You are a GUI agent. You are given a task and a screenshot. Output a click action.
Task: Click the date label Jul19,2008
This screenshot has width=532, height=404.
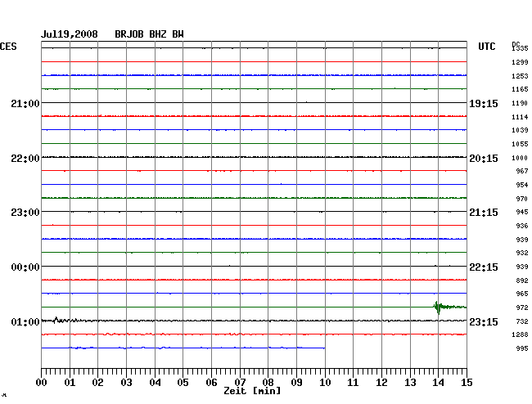pyautogui.click(x=70, y=34)
